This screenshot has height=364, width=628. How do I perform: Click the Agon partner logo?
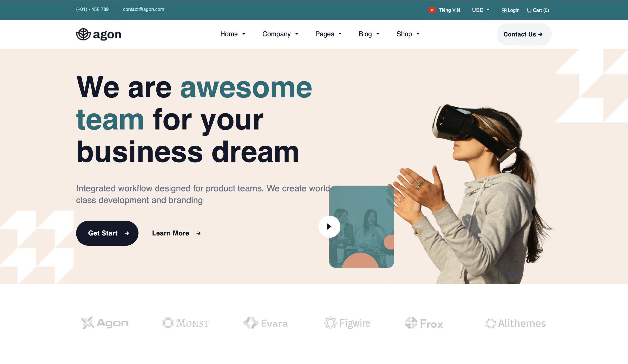point(105,323)
